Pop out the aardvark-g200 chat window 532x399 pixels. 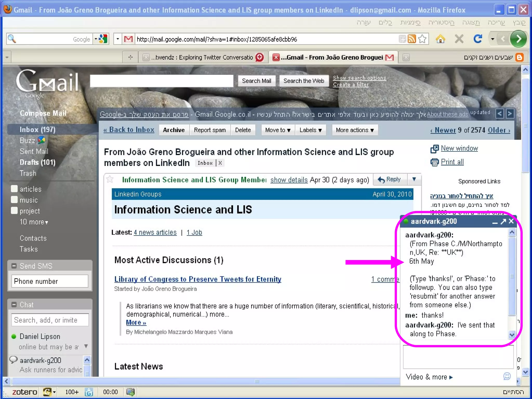503,221
